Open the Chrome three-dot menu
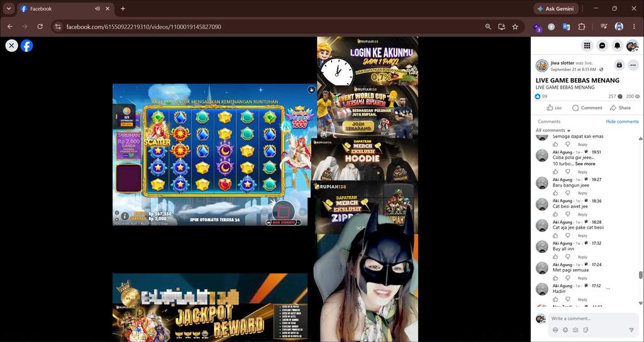This screenshot has height=342, width=644. pos(634,26)
